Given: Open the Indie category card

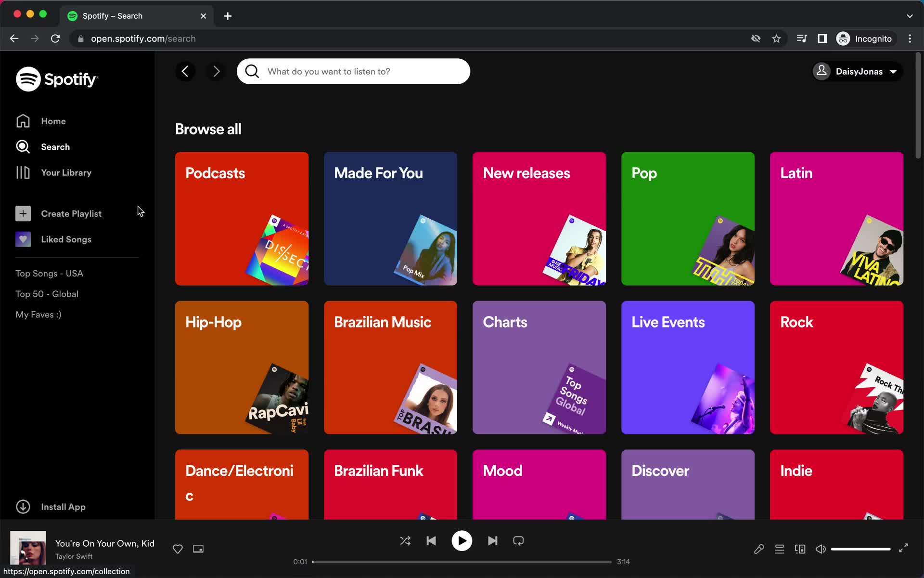Looking at the screenshot, I should [x=836, y=485].
